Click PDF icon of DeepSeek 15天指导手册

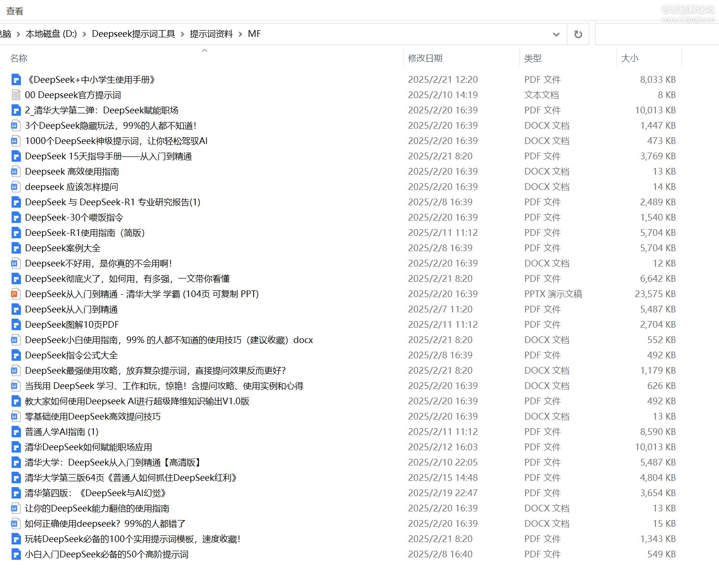coord(16,156)
